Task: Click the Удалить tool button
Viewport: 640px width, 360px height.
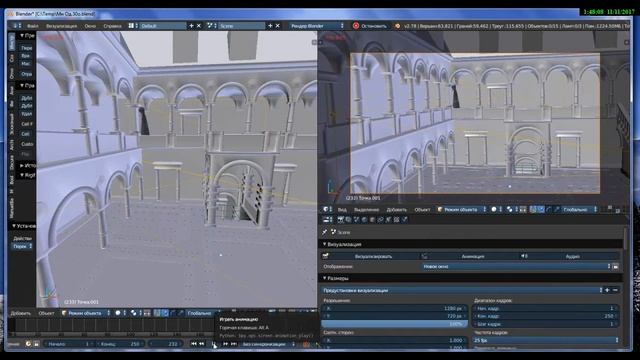Action: click(27, 114)
